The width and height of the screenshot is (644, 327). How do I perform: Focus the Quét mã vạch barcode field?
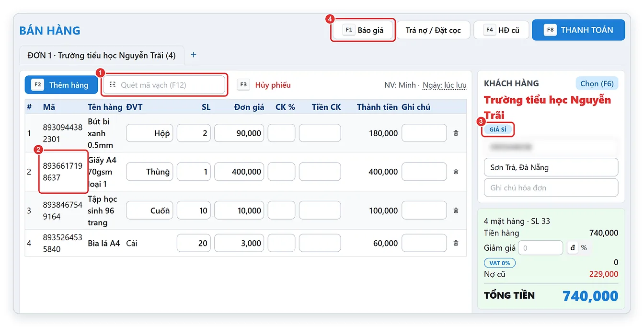point(164,85)
